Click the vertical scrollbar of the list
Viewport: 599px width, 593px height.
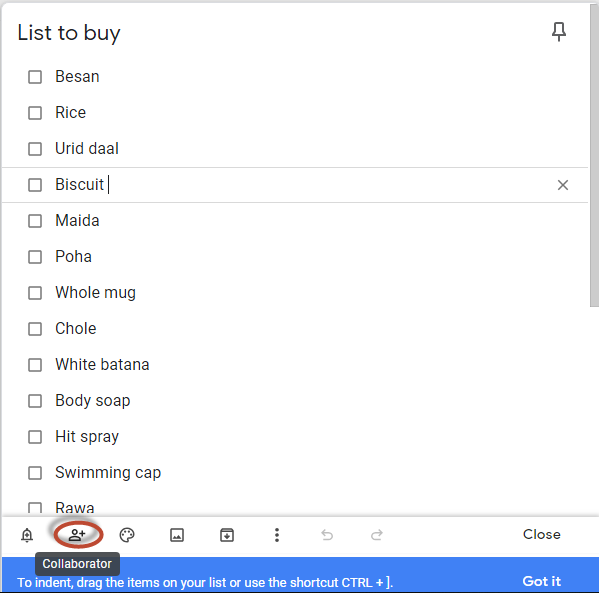594,155
